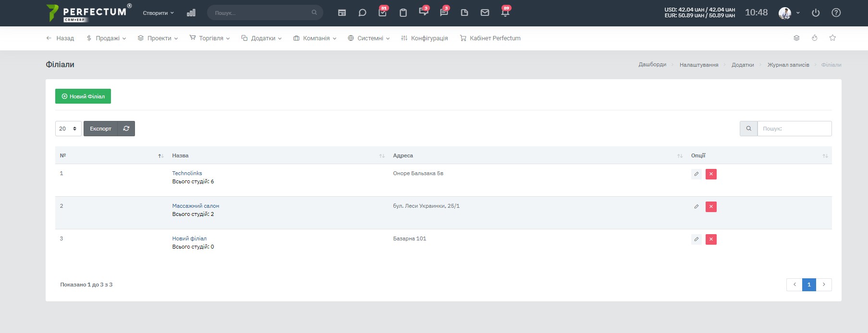Expand user avatar account menu
Viewport: 868px width, 333px height.
click(789, 13)
